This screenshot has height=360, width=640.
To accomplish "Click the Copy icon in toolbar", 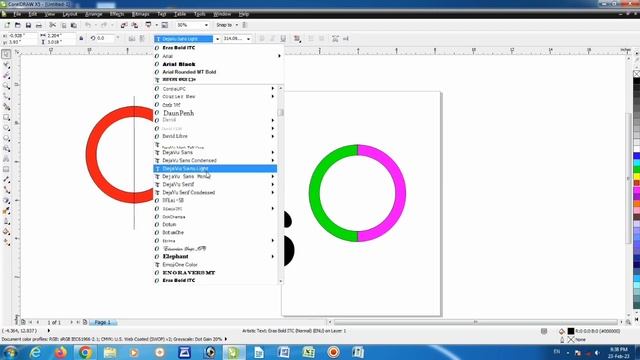I will [x=63, y=25].
